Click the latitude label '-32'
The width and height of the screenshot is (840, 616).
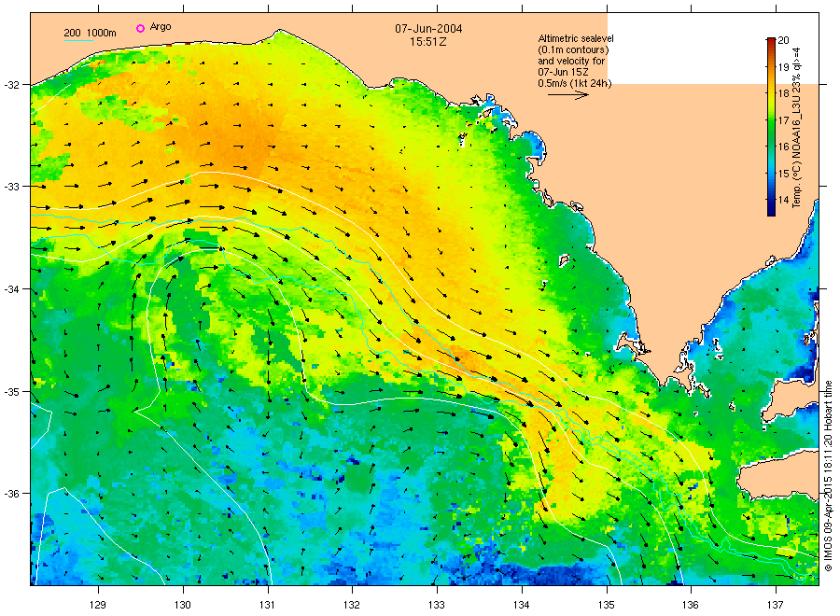coord(10,85)
